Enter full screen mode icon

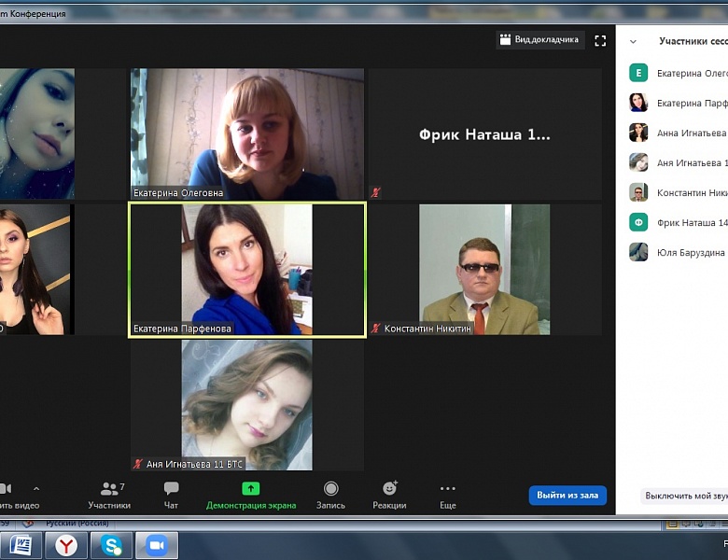click(600, 41)
